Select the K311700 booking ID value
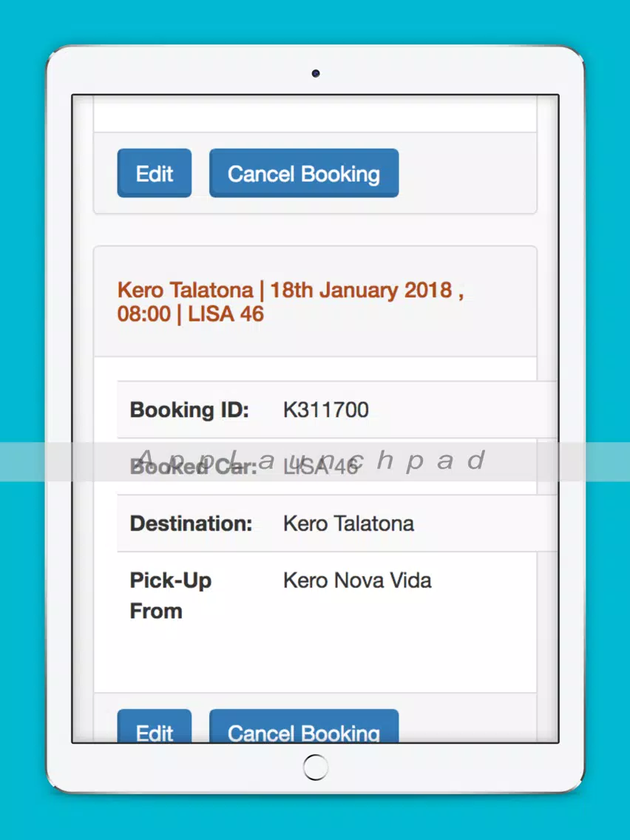The width and height of the screenshot is (630, 840). point(325,410)
